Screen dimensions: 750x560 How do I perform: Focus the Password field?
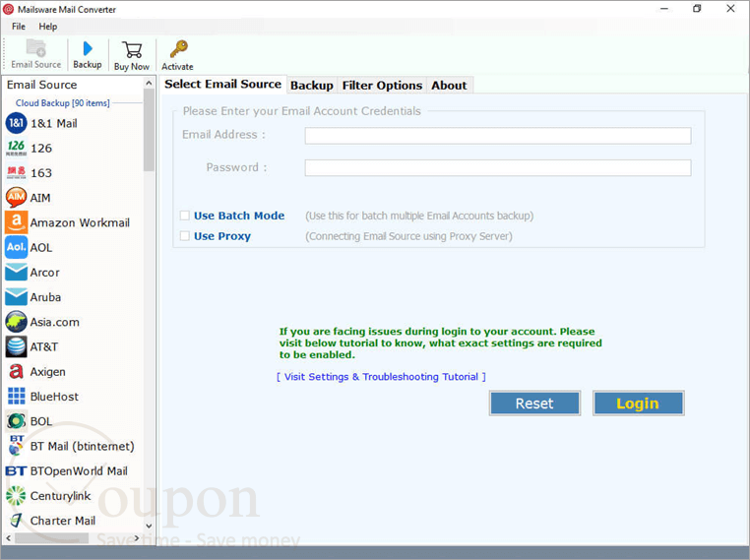coord(498,168)
